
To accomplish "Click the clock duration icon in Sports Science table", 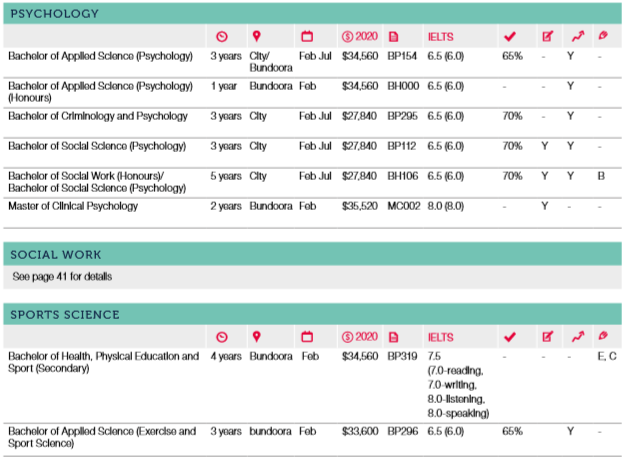I will (222, 336).
